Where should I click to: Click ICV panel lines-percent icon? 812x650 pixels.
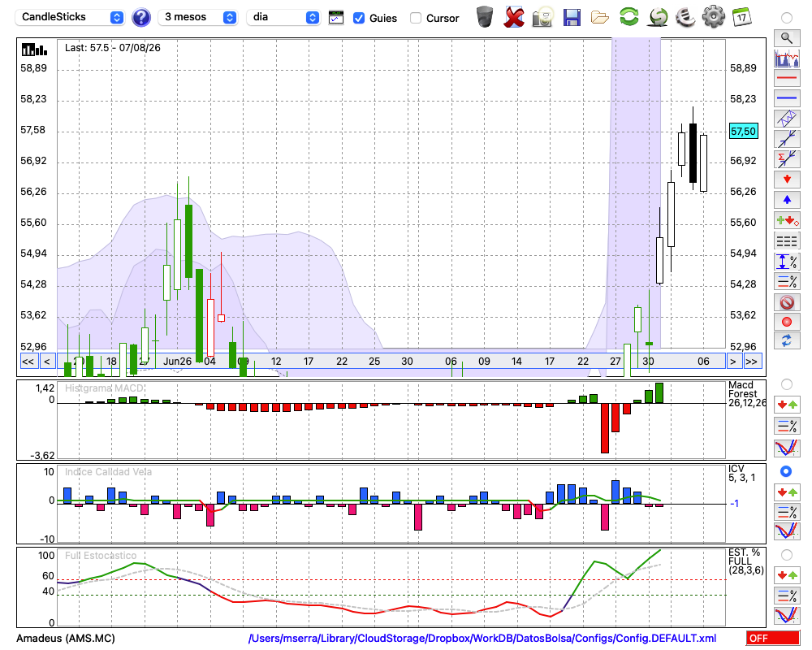point(787,512)
